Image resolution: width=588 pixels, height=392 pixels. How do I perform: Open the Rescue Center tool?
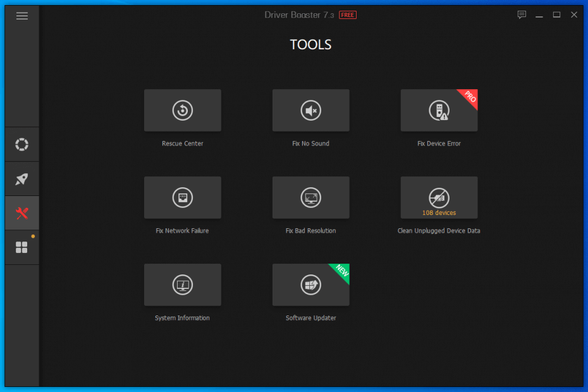pyautogui.click(x=183, y=110)
